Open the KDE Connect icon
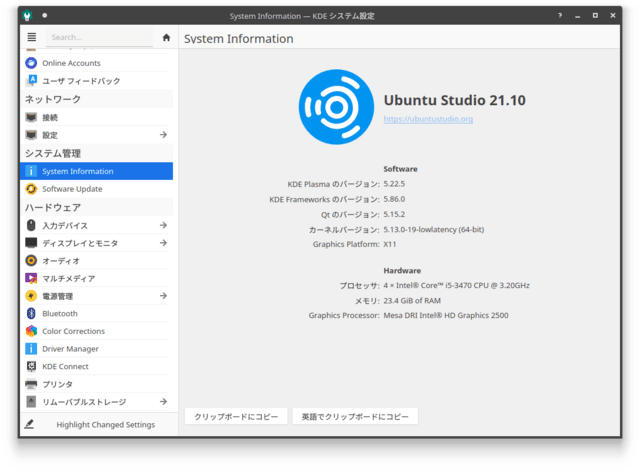 31,366
